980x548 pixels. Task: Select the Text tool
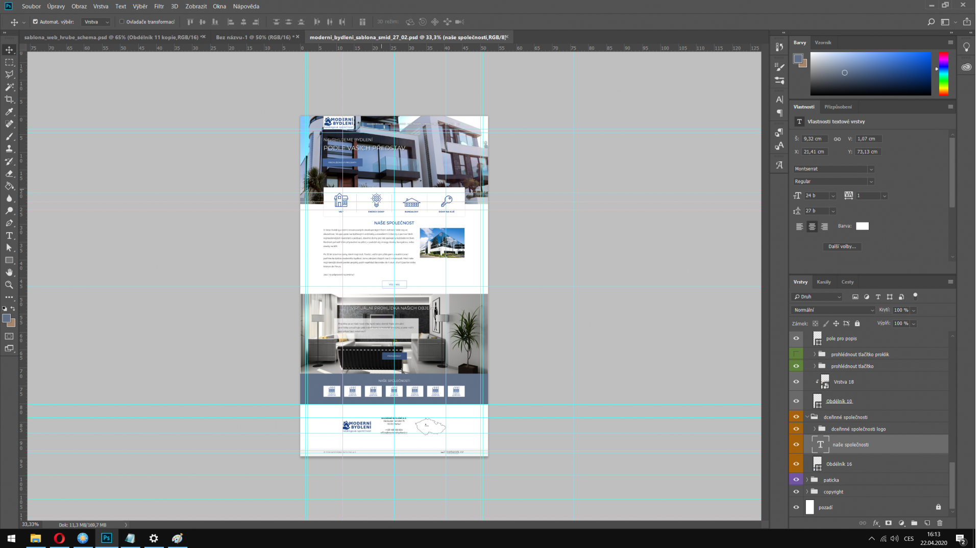click(9, 235)
